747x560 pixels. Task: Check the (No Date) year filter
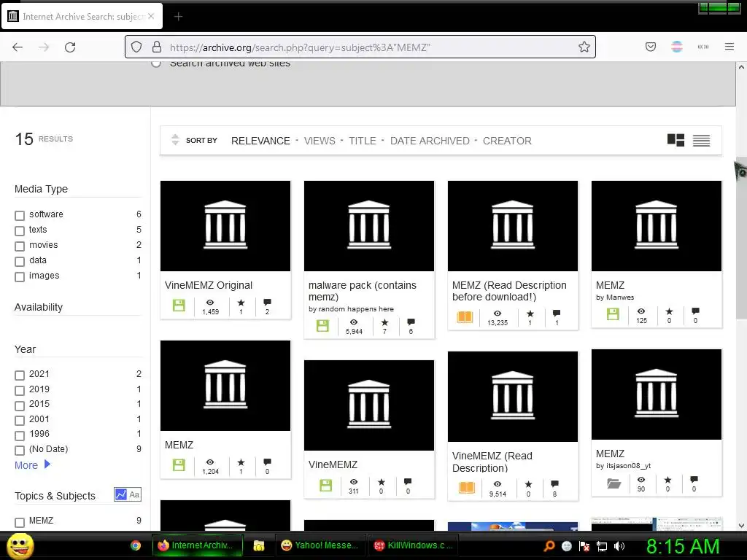20,450
